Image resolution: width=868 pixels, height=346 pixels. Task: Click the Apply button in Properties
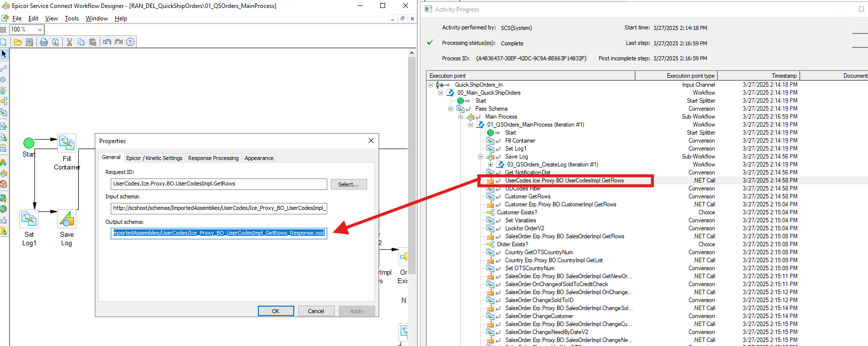pyautogui.click(x=357, y=311)
